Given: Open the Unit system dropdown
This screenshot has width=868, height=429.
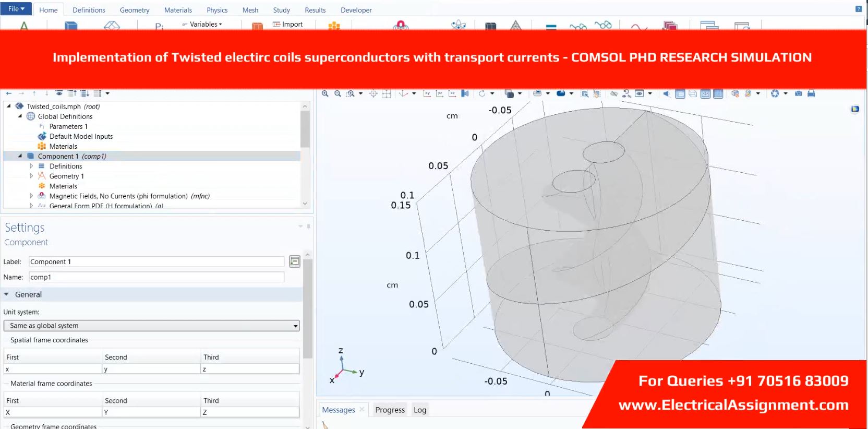Looking at the screenshot, I should 152,326.
